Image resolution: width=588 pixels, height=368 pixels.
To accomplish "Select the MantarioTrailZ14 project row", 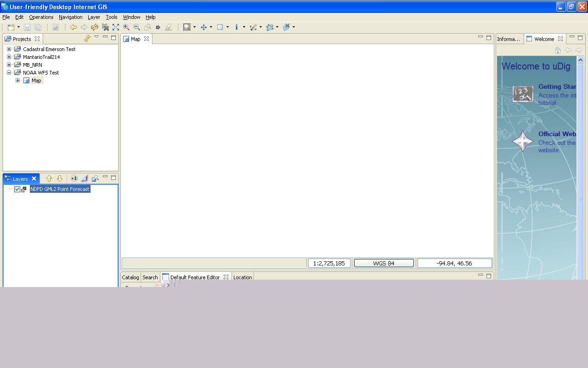I will 41,57.
